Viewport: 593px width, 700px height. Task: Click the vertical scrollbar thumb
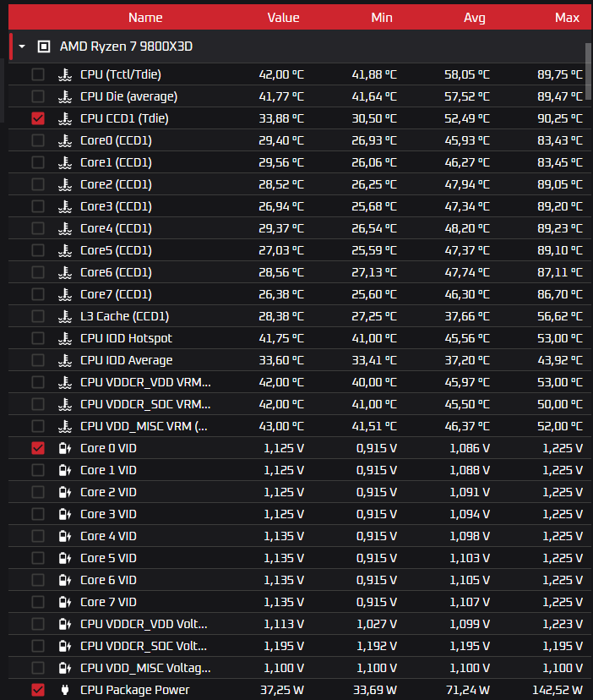[588, 71]
